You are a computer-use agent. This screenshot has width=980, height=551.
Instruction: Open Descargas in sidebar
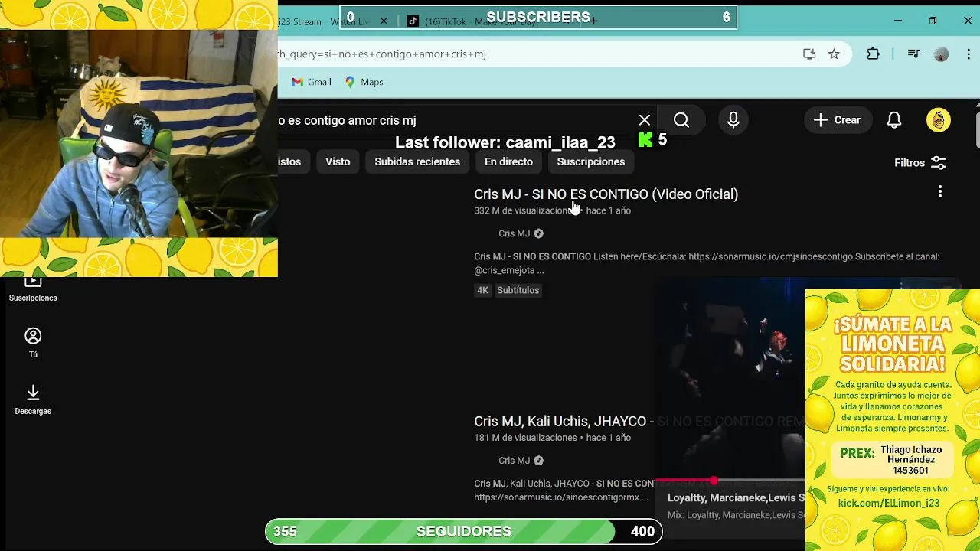[33, 401]
